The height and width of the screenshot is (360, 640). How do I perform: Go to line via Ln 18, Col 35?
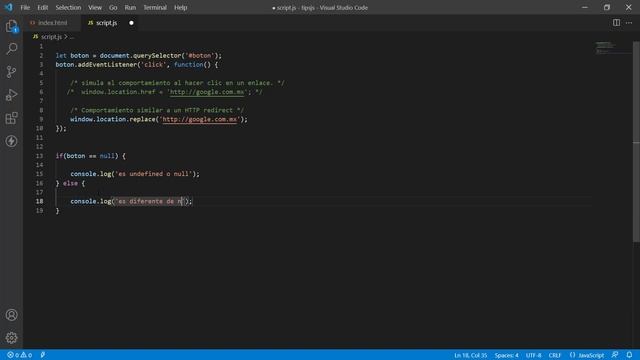pos(470,355)
